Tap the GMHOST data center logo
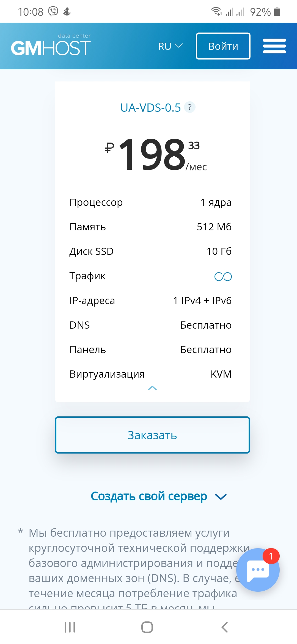 [51, 45]
